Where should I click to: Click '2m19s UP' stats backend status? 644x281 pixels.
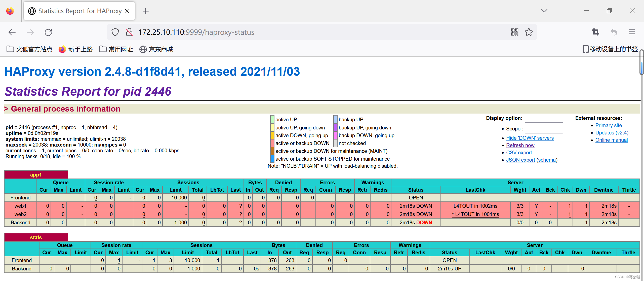450,269
